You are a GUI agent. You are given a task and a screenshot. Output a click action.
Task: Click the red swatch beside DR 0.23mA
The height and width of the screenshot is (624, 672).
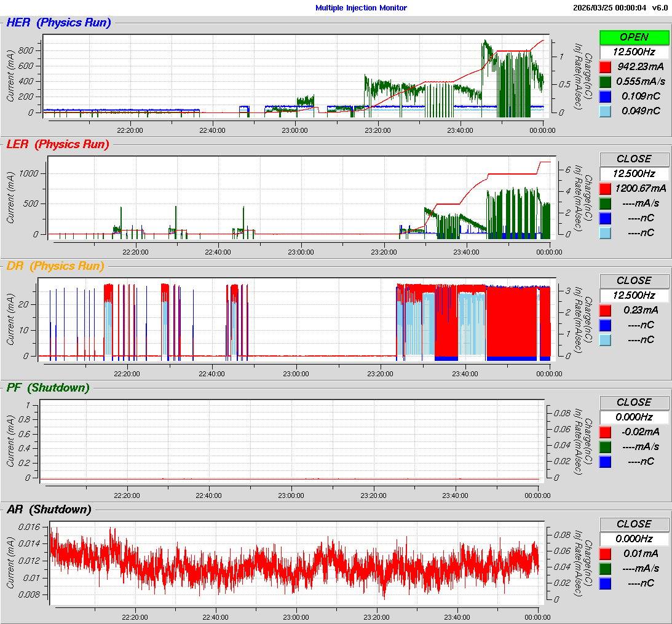point(606,310)
